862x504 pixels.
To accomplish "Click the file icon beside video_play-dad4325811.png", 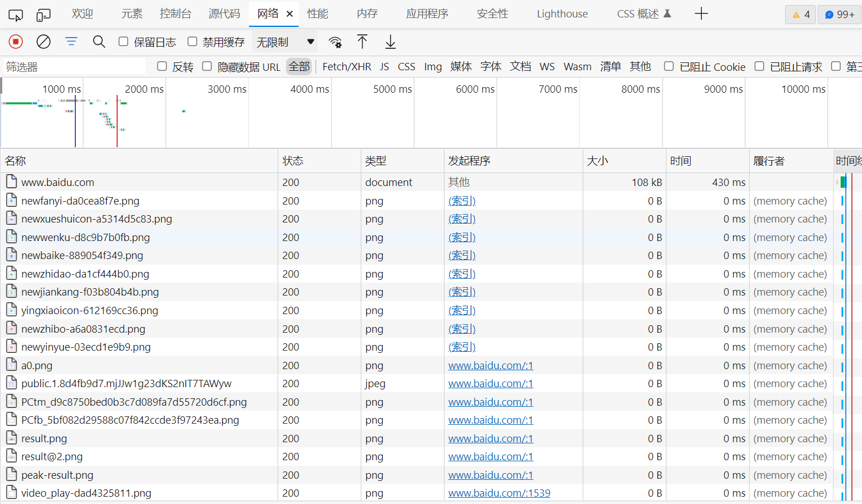I will point(11,492).
